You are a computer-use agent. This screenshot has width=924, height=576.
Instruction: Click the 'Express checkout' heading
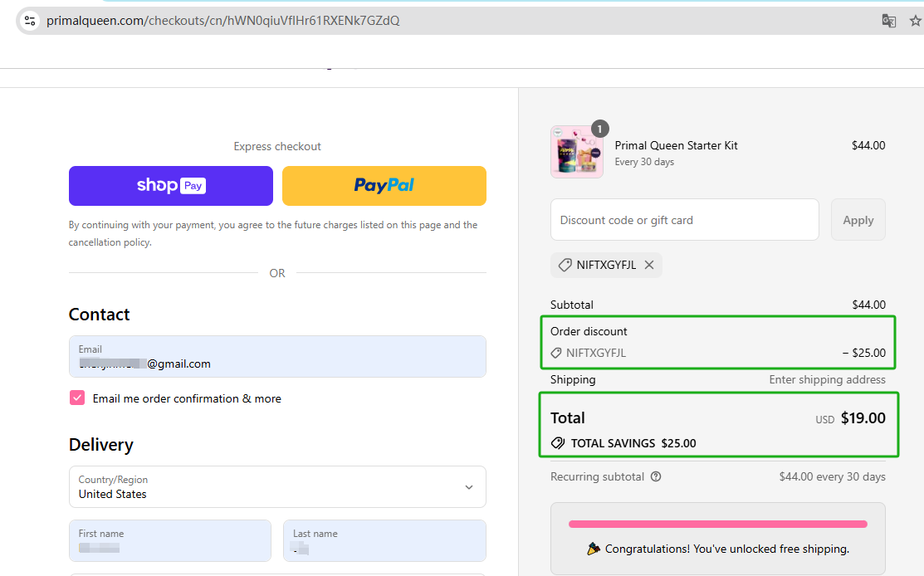coord(277,147)
